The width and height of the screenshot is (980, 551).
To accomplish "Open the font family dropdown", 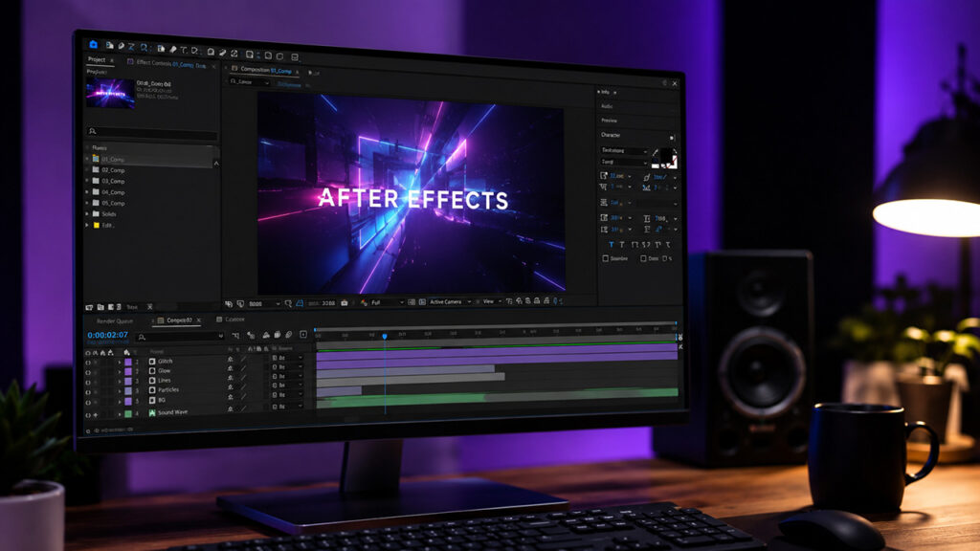I will click(624, 150).
